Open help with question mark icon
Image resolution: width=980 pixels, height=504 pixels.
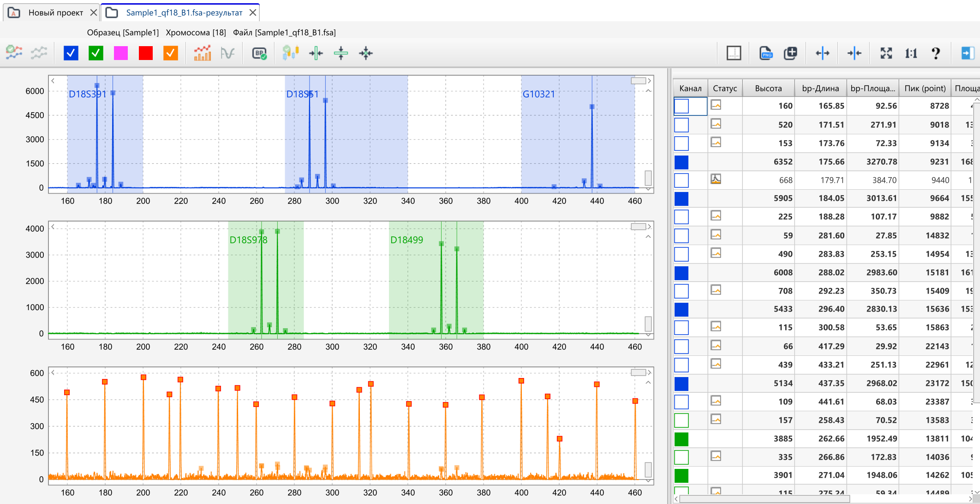[936, 53]
